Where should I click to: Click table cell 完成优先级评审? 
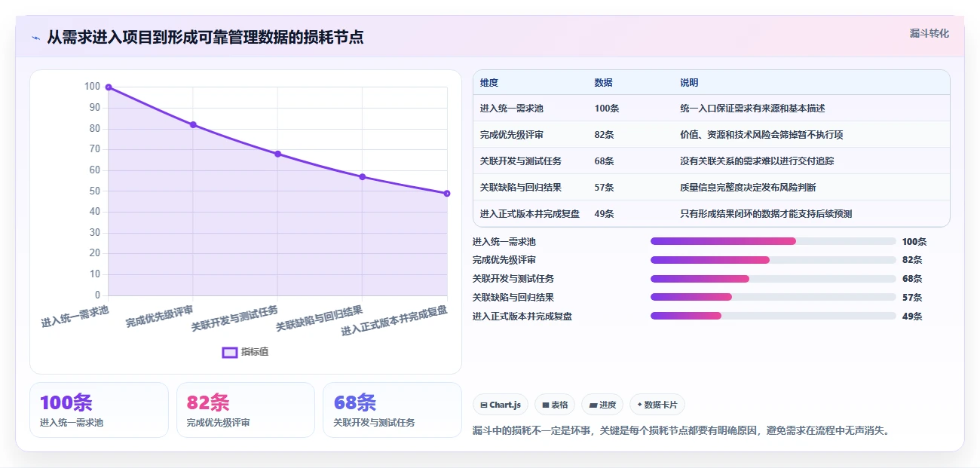pos(511,135)
